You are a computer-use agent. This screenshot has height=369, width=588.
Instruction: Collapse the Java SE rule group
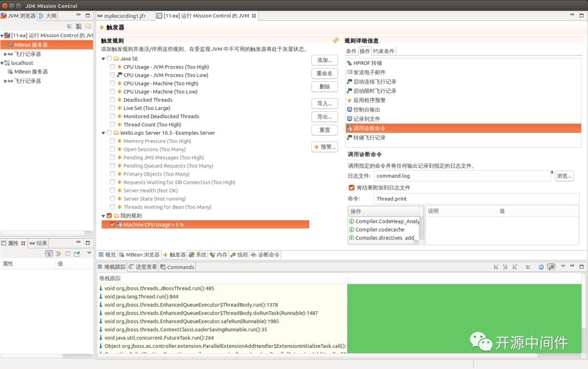(x=103, y=59)
